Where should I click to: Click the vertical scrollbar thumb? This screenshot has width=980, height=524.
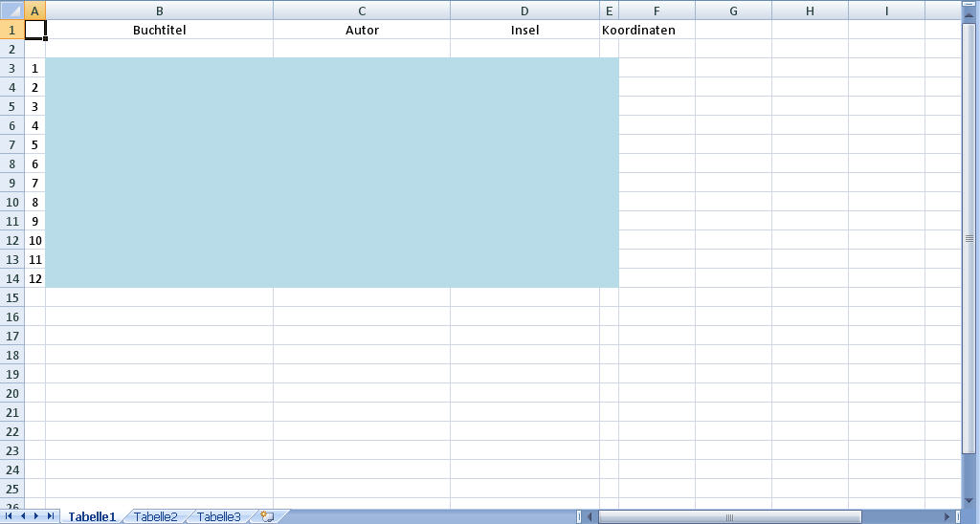pos(969,238)
